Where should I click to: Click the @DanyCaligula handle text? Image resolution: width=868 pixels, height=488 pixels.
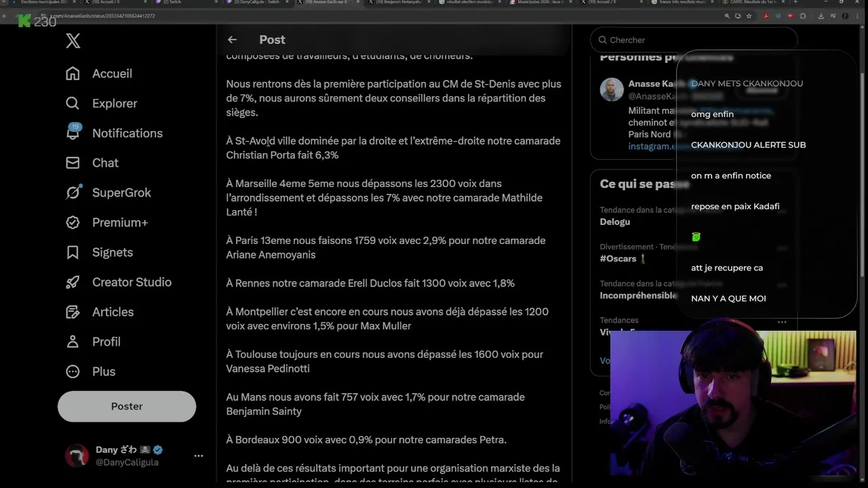click(127, 462)
